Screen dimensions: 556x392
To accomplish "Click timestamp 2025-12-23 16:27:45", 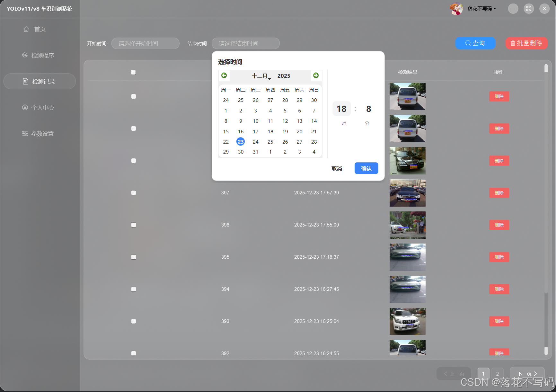I will coord(316,289).
